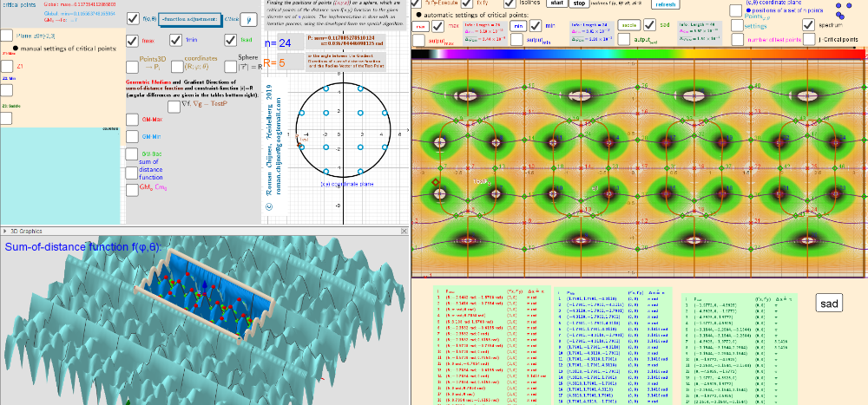Enable the Z1 manual critical point checkbox
This screenshot has height=405, width=868.
pos(7,67)
